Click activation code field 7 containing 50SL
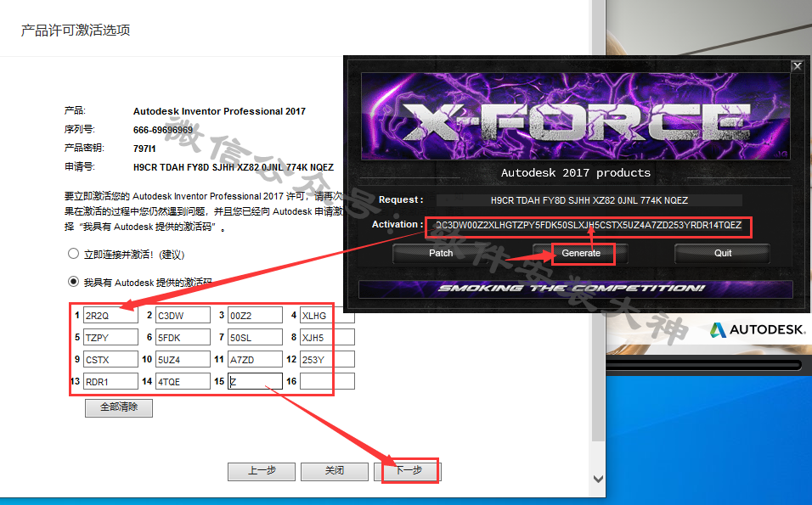The width and height of the screenshot is (812, 505). (x=255, y=337)
